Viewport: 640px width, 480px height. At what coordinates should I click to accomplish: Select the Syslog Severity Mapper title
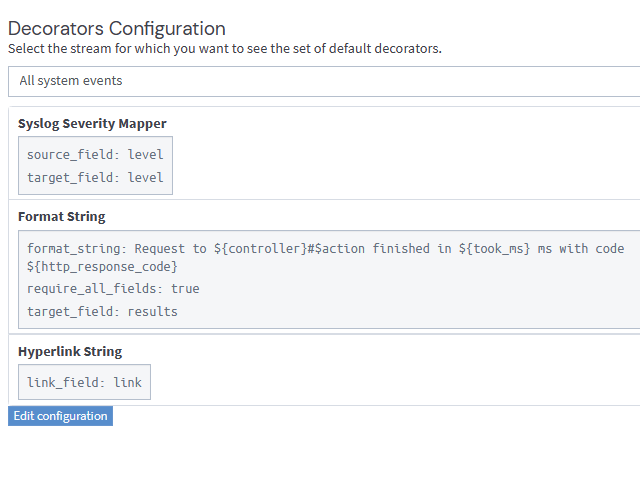tap(92, 124)
